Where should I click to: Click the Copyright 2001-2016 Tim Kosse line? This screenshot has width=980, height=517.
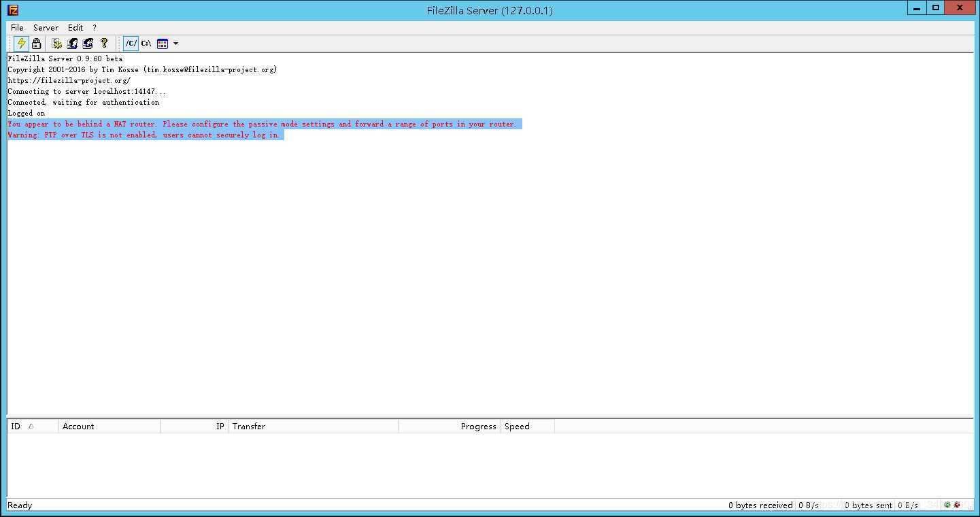[x=142, y=69]
